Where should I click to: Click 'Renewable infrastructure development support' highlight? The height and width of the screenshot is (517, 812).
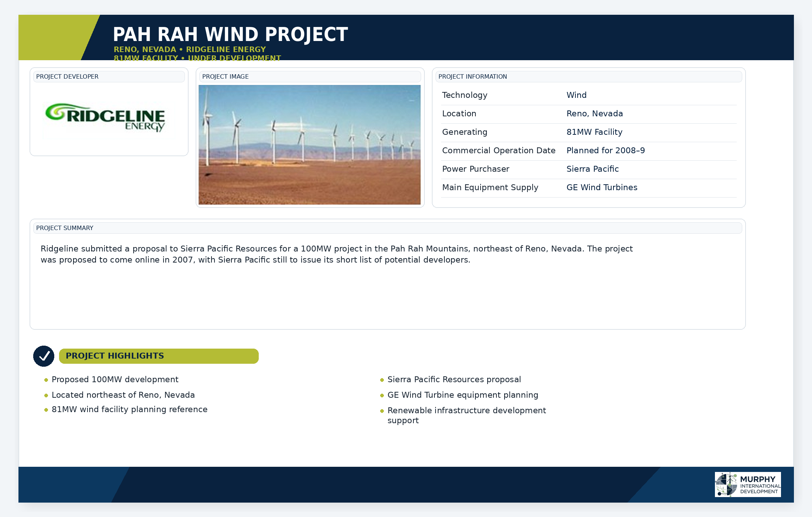(467, 415)
